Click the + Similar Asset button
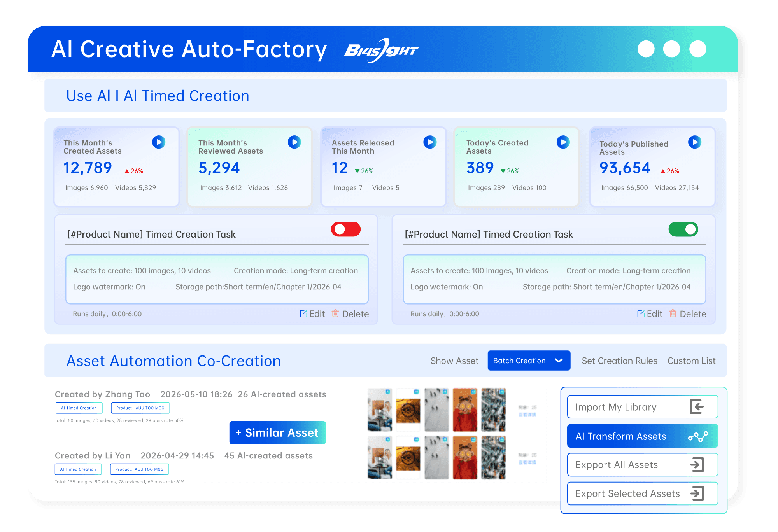778x532 pixels. pyautogui.click(x=278, y=432)
